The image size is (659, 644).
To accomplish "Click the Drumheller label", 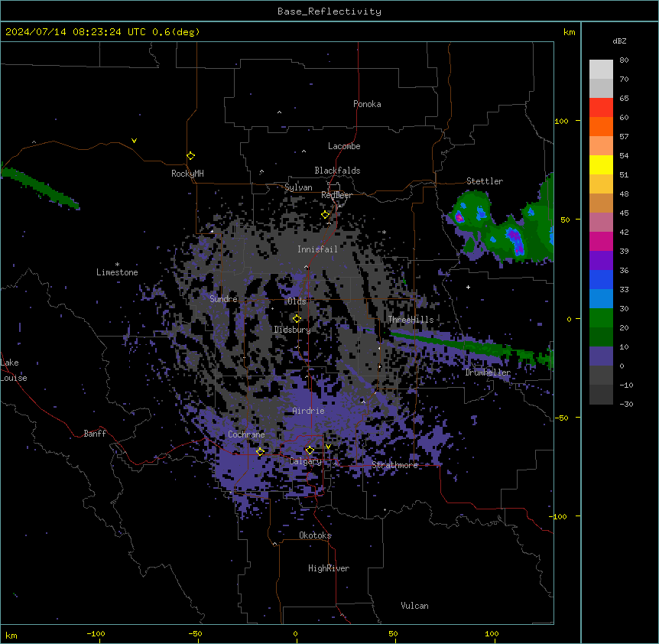I will tap(488, 372).
